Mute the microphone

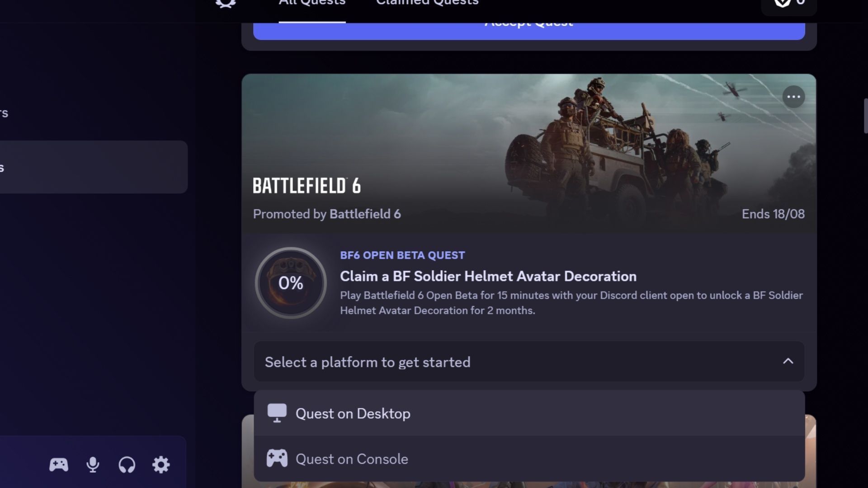(93, 465)
